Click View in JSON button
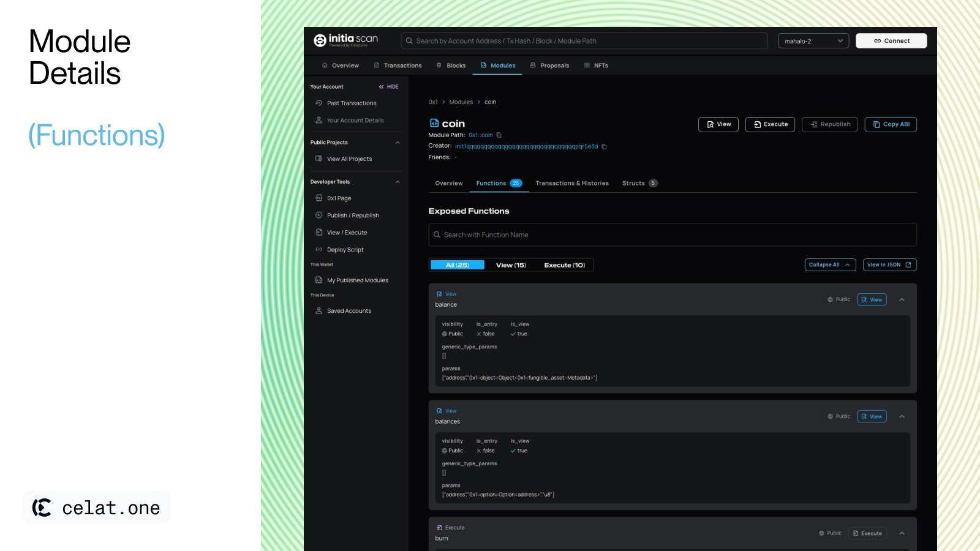The height and width of the screenshot is (551, 980). coord(890,265)
